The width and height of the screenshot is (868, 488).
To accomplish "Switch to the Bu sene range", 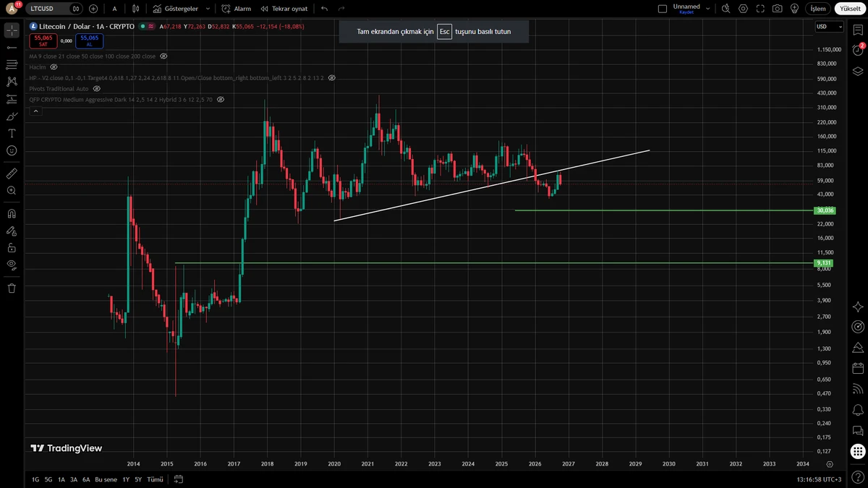I will pos(106,479).
